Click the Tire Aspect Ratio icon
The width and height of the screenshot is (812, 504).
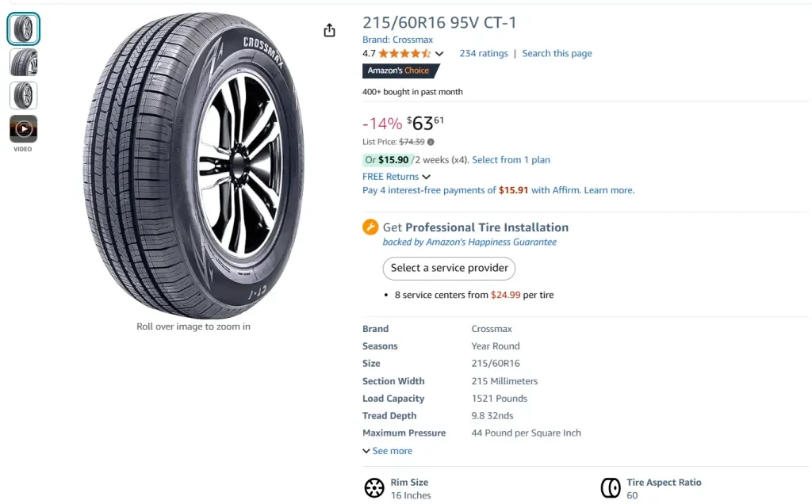[611, 488]
